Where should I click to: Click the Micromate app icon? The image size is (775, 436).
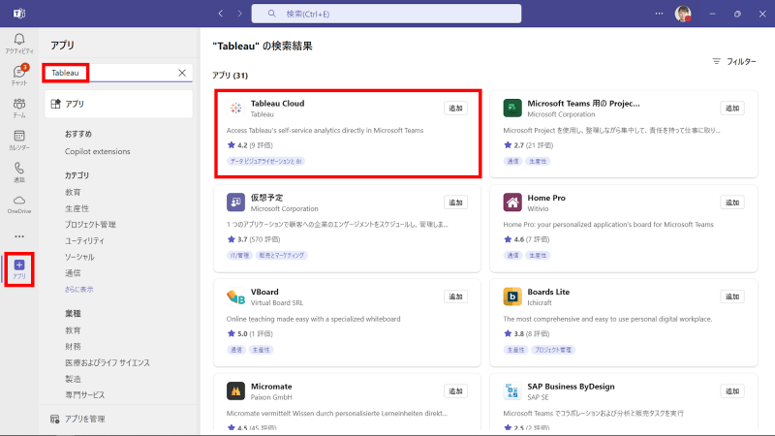pyautogui.click(x=236, y=391)
